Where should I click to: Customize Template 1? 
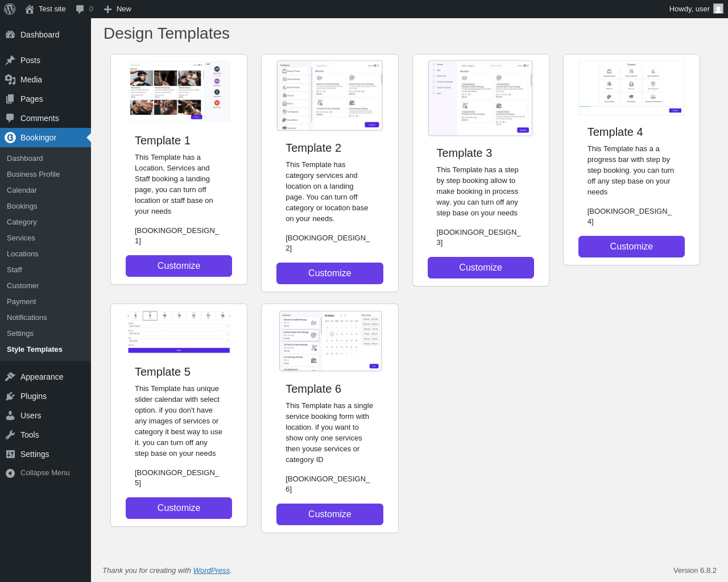(x=179, y=266)
